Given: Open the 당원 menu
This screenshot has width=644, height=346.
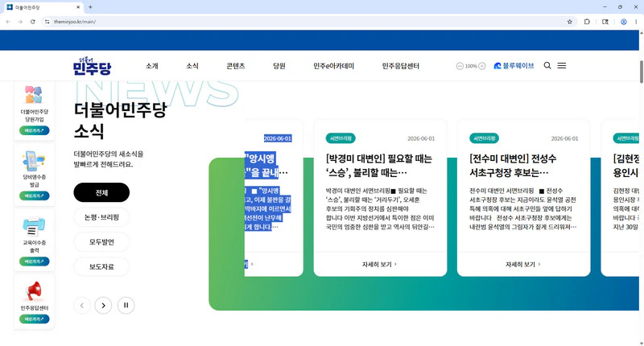Looking at the screenshot, I should pyautogui.click(x=279, y=66).
